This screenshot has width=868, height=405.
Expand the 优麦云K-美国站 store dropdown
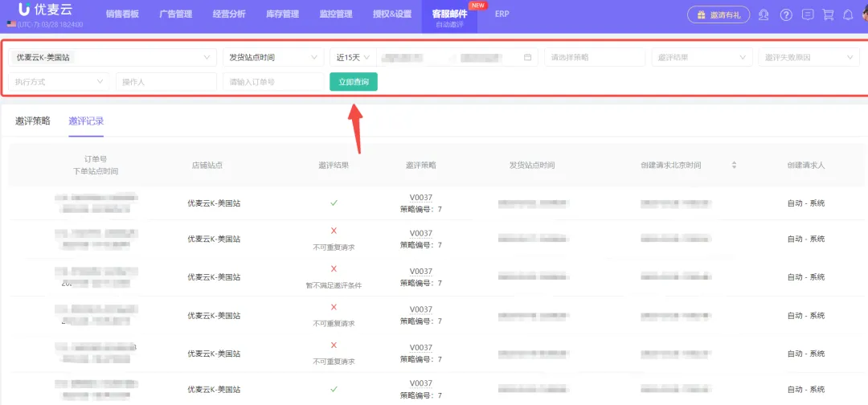tap(113, 57)
